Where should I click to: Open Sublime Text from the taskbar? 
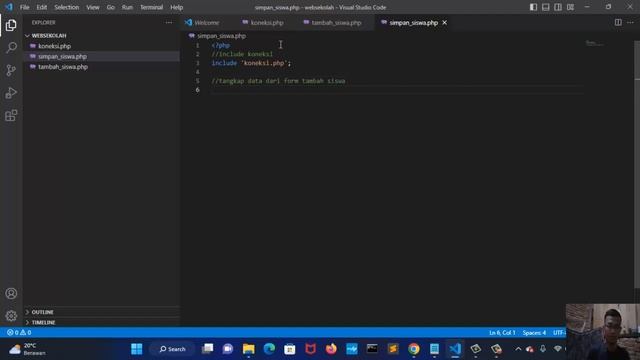click(393, 349)
